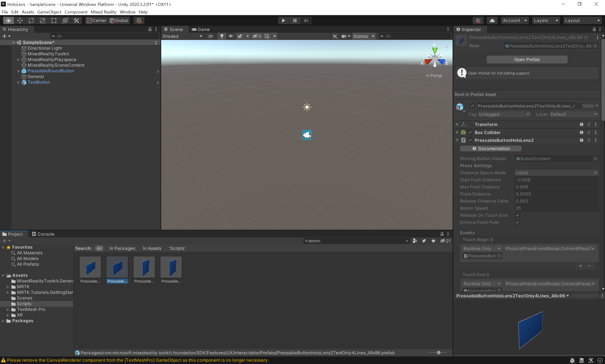The width and height of the screenshot is (605, 364).
Task: Adjust the Project icon size slider
Action: (438, 352)
